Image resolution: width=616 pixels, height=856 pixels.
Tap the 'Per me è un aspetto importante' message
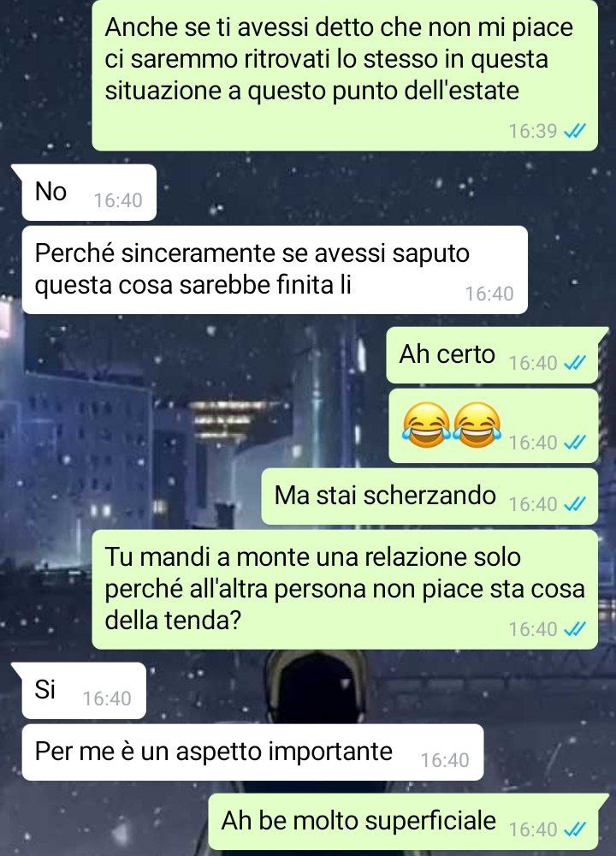[252, 752]
